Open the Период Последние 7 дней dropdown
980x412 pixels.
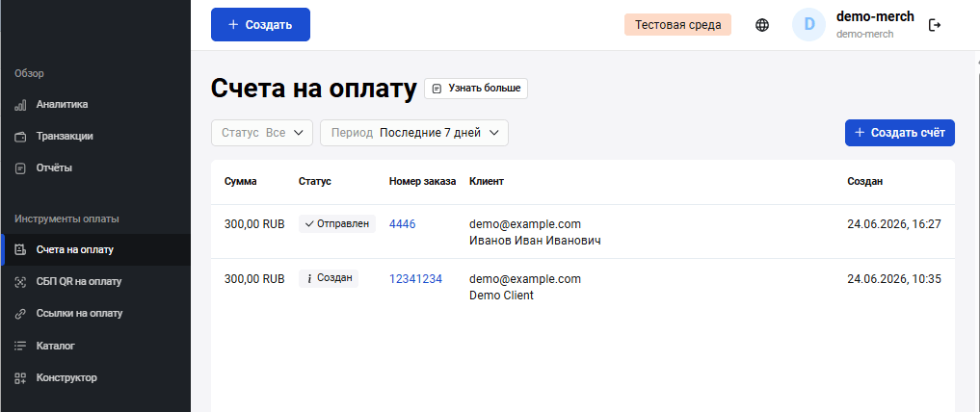pos(414,133)
